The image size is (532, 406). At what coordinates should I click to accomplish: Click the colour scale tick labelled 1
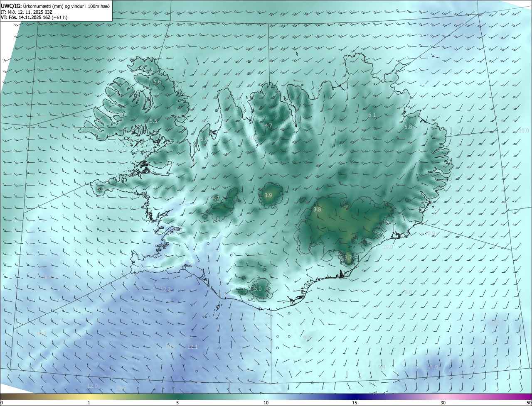[89, 403]
